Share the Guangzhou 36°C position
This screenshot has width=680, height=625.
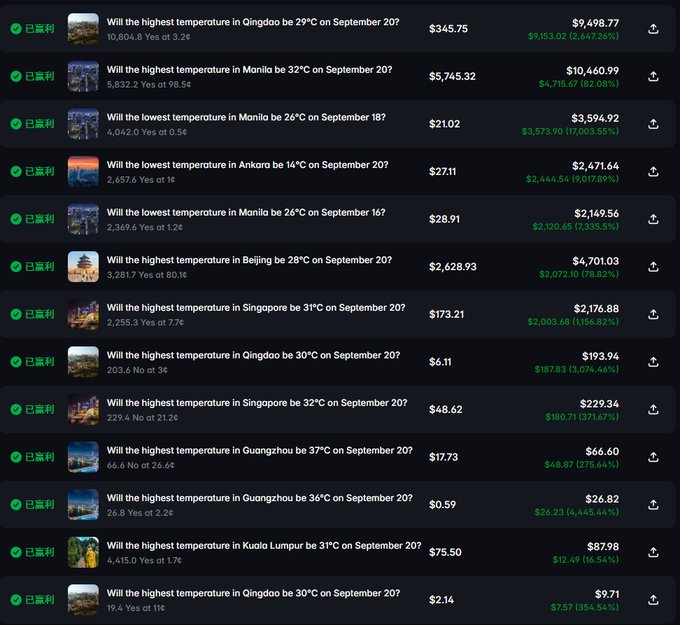point(653,505)
